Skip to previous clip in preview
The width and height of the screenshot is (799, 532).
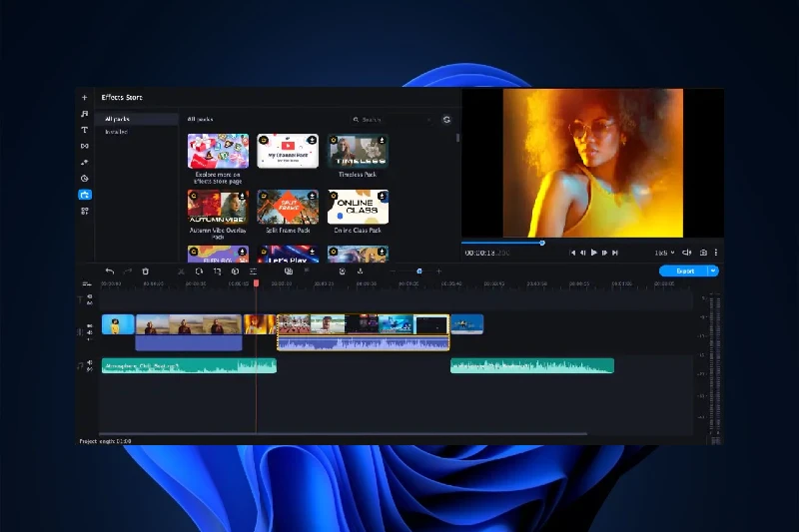[x=572, y=253]
